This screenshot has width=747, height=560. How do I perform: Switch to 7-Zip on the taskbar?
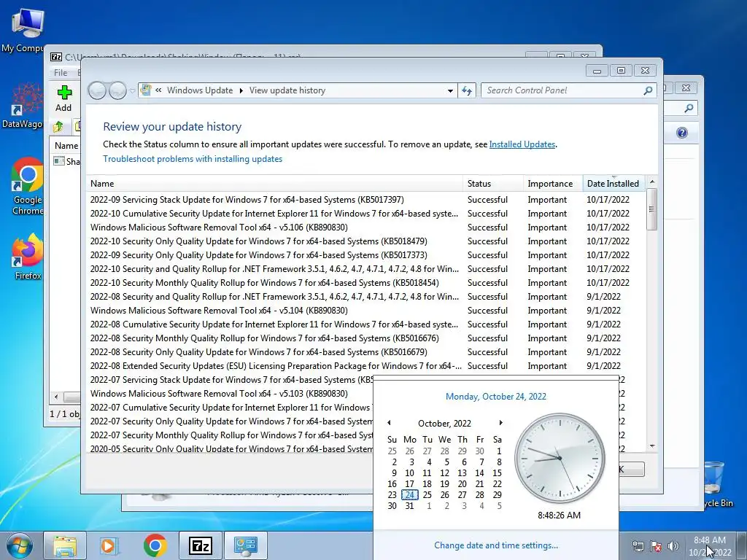[x=201, y=545]
